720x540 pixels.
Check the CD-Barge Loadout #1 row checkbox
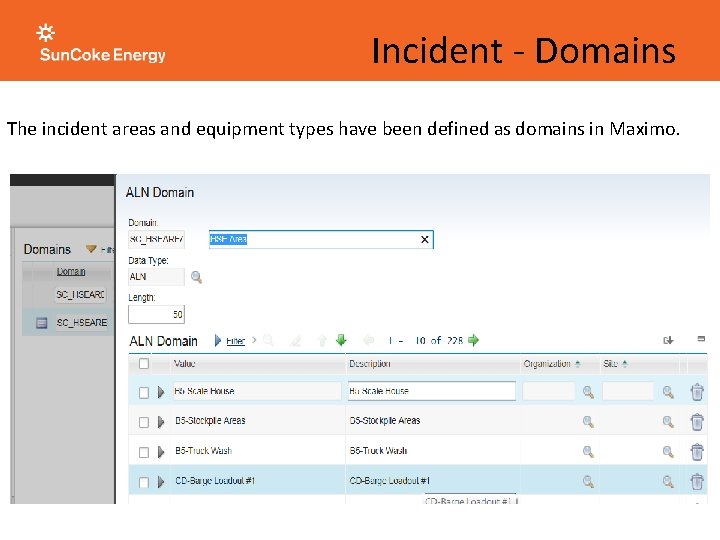[144, 482]
